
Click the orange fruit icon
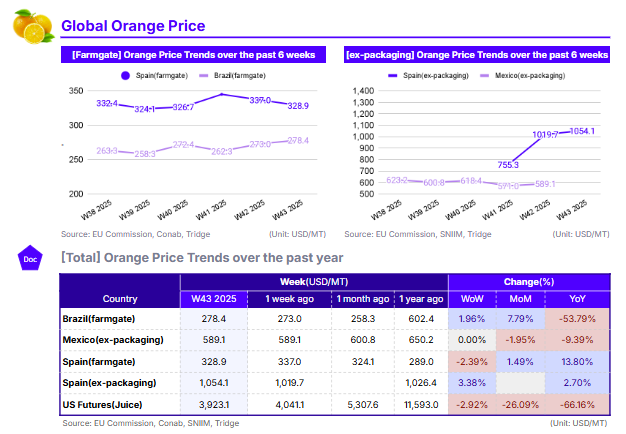tap(31, 25)
